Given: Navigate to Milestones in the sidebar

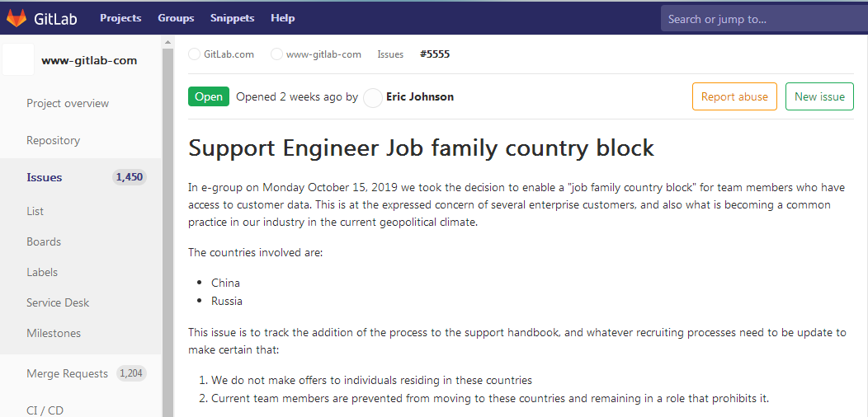Looking at the screenshot, I should click(54, 333).
